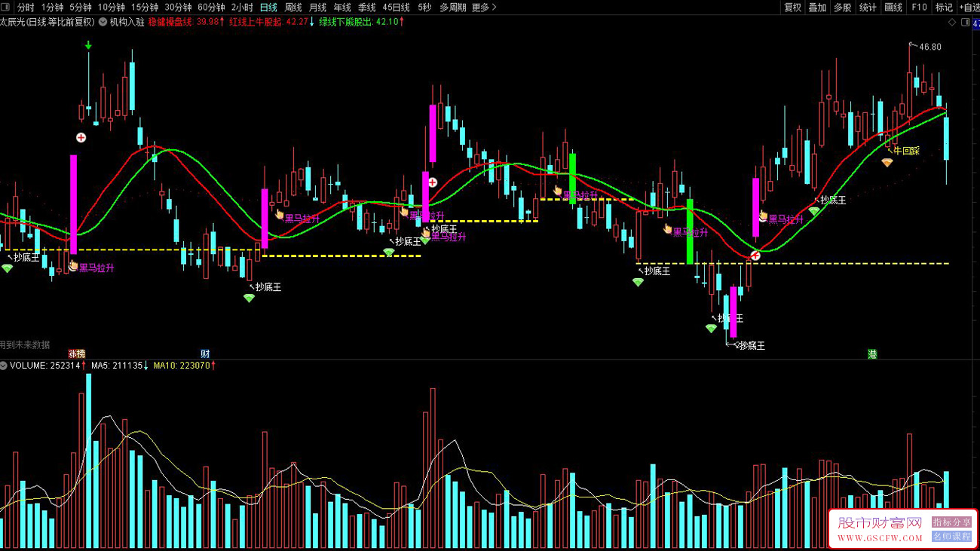Screen dimensions: 980x551
Task: Select the 45日线 period tab
Action: pos(397,8)
